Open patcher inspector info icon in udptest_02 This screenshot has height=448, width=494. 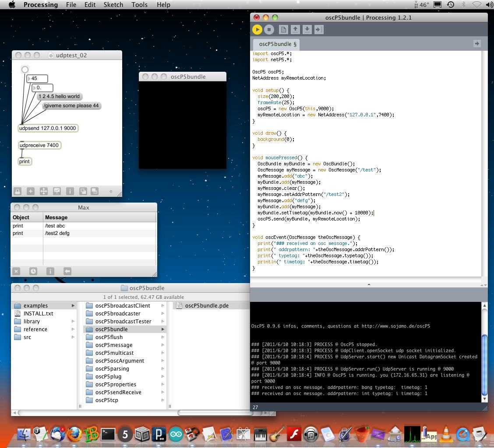[x=70, y=191]
